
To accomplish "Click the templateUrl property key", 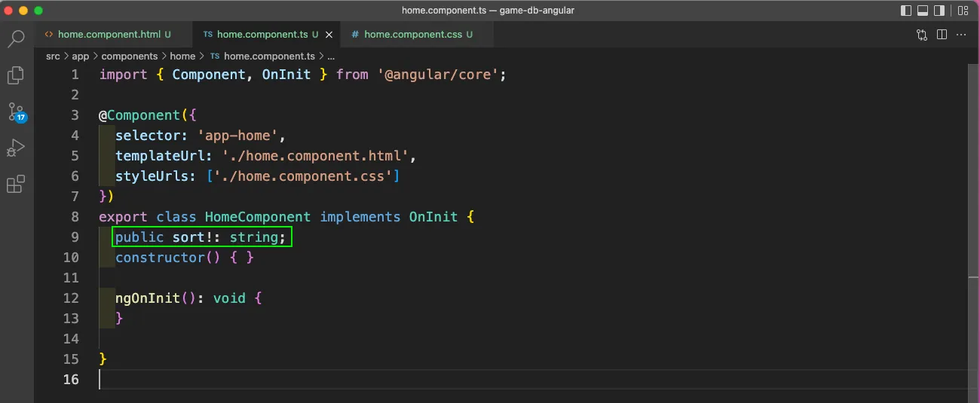I will click(x=160, y=156).
